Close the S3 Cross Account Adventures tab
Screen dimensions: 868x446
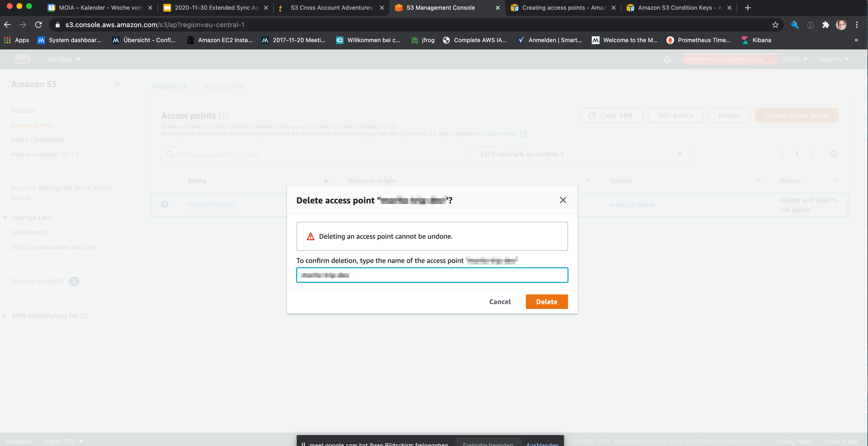pos(382,8)
